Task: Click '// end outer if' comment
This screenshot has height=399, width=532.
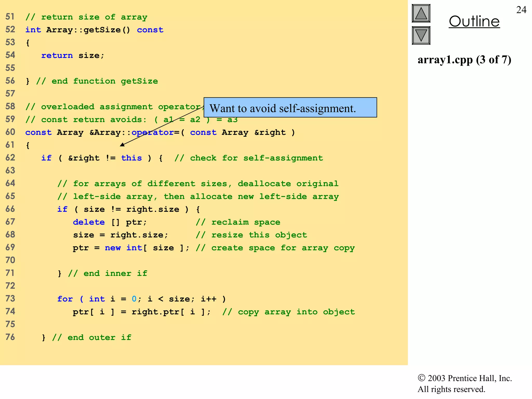Action: (x=92, y=337)
